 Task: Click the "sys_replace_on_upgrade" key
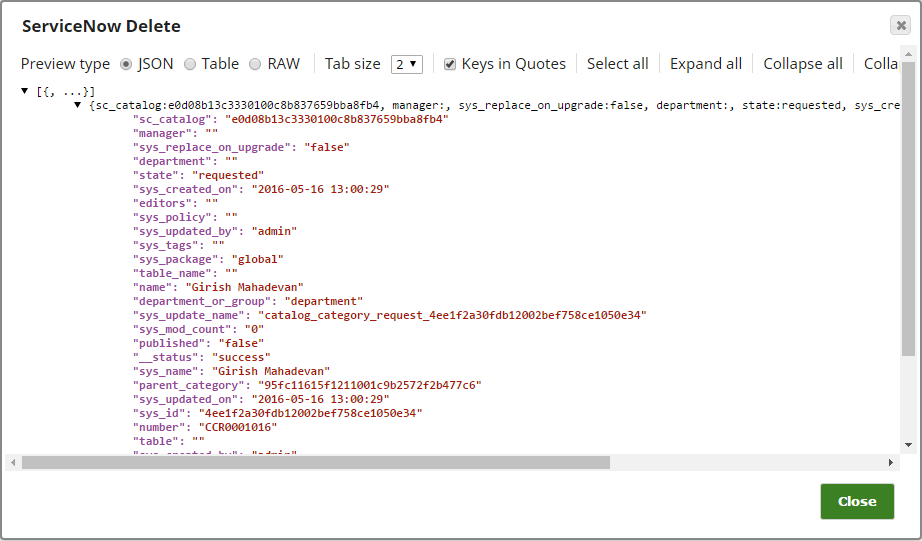[x=212, y=148]
